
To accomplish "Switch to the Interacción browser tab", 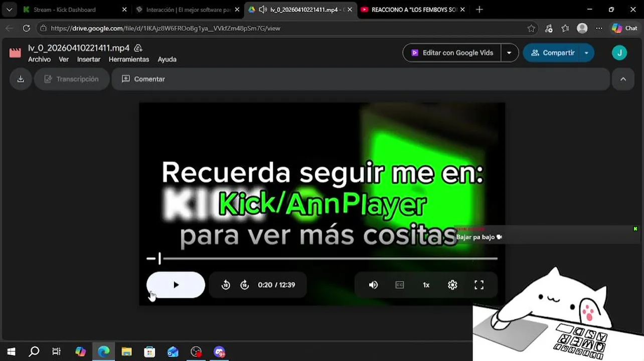I will pos(188,10).
